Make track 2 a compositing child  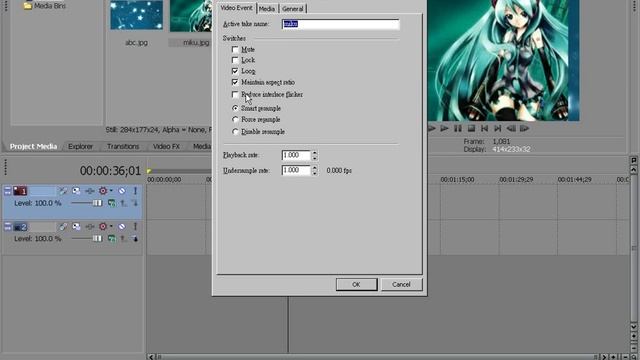(x=135, y=238)
